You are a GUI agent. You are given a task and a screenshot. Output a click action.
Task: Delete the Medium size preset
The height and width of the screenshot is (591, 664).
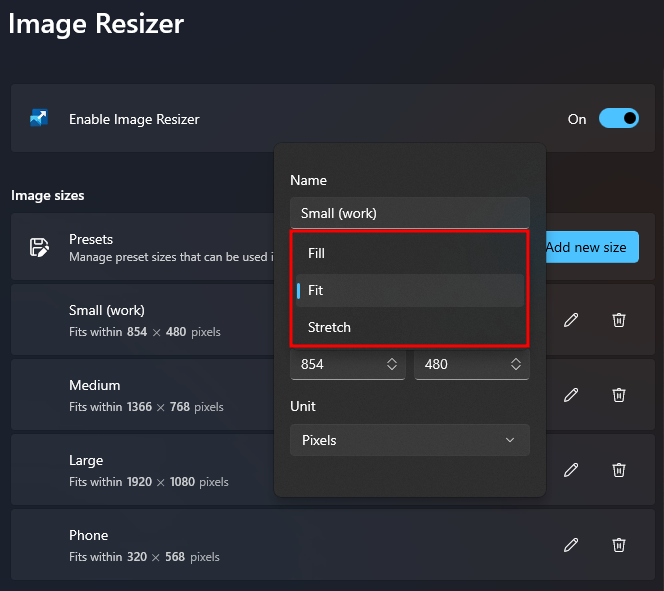point(619,395)
